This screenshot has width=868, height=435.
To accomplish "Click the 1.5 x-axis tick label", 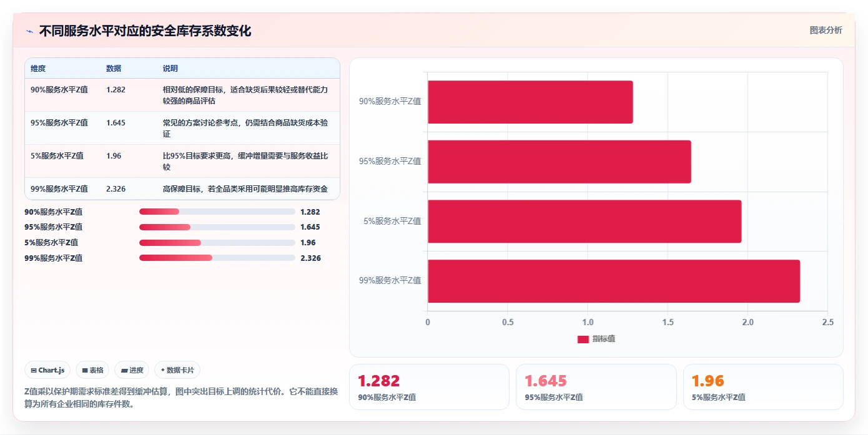I will [668, 323].
